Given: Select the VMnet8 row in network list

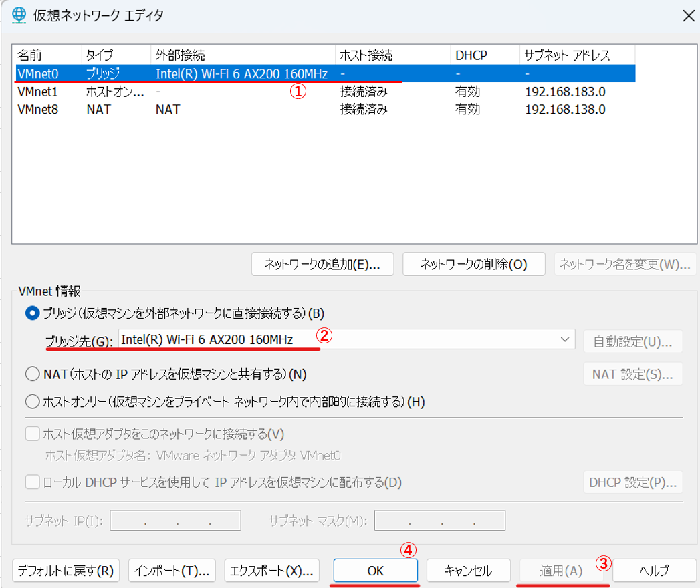Looking at the screenshot, I should (325, 110).
